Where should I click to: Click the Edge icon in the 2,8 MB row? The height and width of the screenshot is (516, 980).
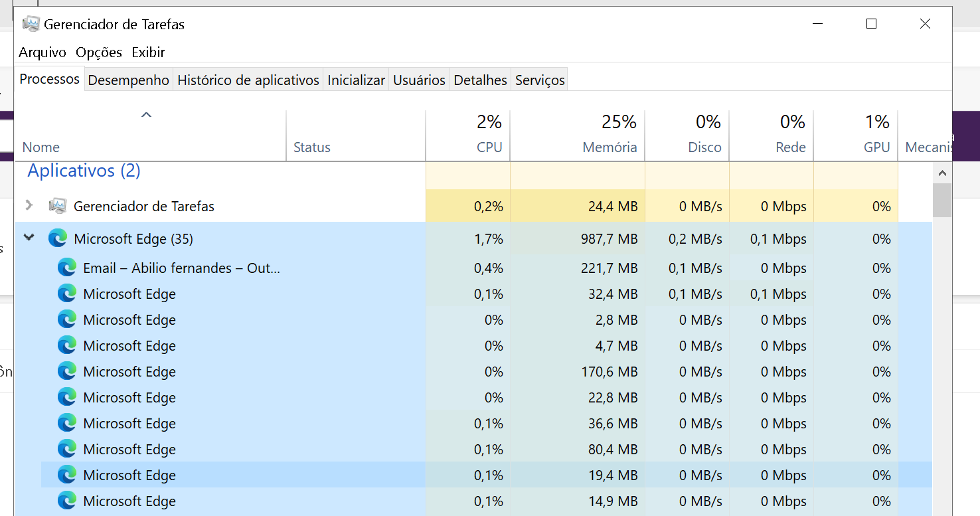pyautogui.click(x=67, y=319)
